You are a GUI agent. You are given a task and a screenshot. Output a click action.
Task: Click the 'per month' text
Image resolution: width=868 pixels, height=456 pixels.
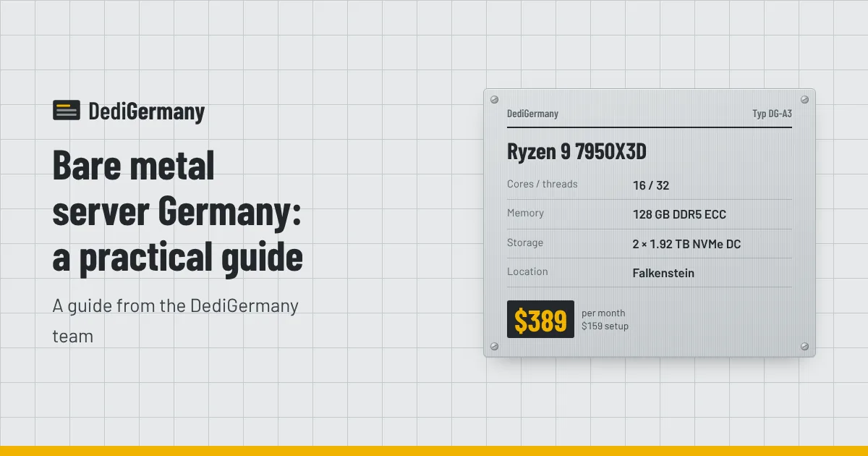click(603, 313)
